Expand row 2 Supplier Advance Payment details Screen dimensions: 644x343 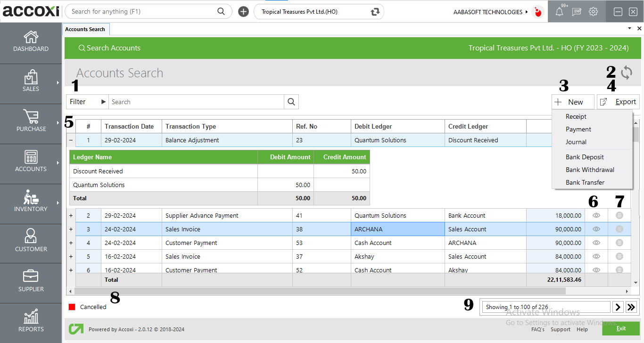point(71,215)
